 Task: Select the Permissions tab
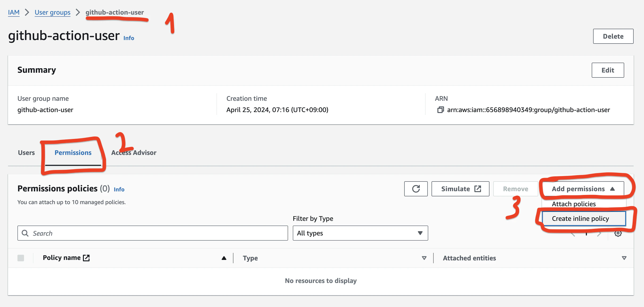73,153
